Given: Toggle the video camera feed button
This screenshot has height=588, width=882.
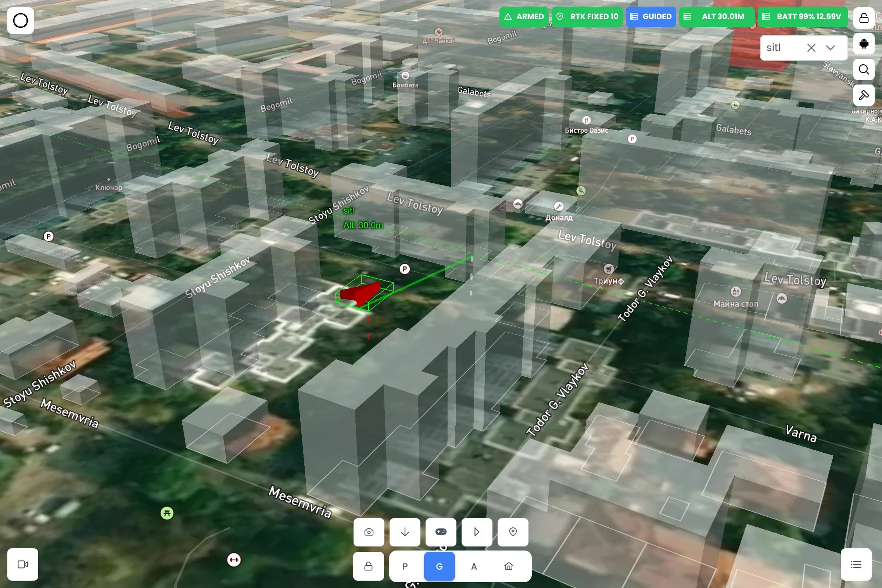Looking at the screenshot, I should 23,564.
